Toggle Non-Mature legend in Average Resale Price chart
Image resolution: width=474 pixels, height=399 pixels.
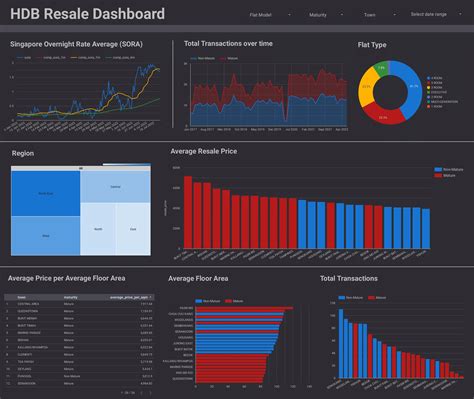pyautogui.click(x=449, y=170)
